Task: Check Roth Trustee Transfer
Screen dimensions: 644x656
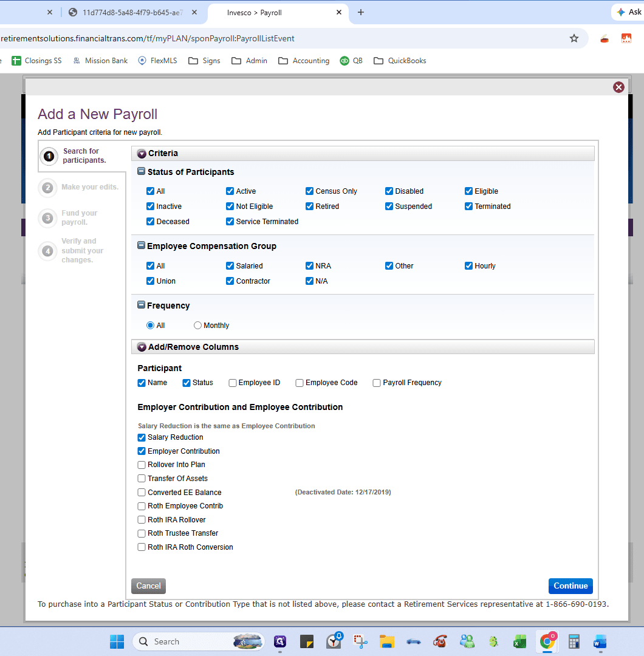Action: coord(142,533)
